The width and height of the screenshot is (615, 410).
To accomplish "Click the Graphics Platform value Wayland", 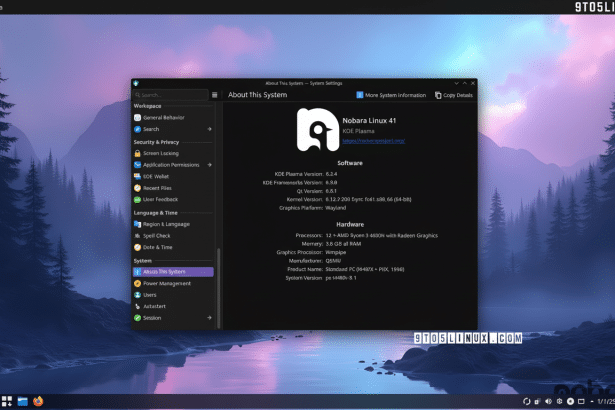I will coord(336,208).
